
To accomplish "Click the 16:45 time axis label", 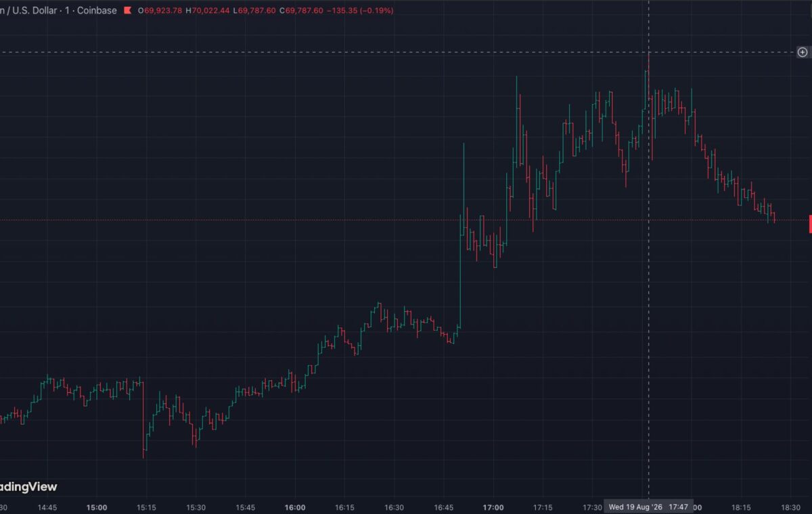I will [x=444, y=507].
